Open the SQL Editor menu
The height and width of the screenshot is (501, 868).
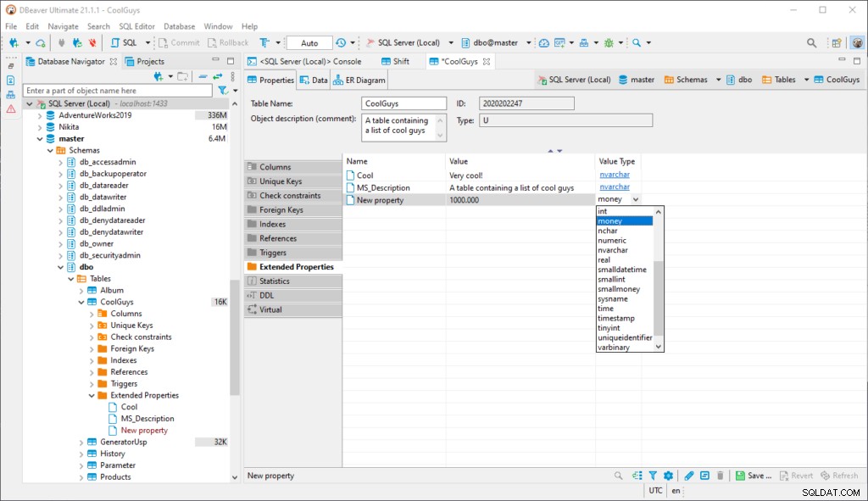136,26
